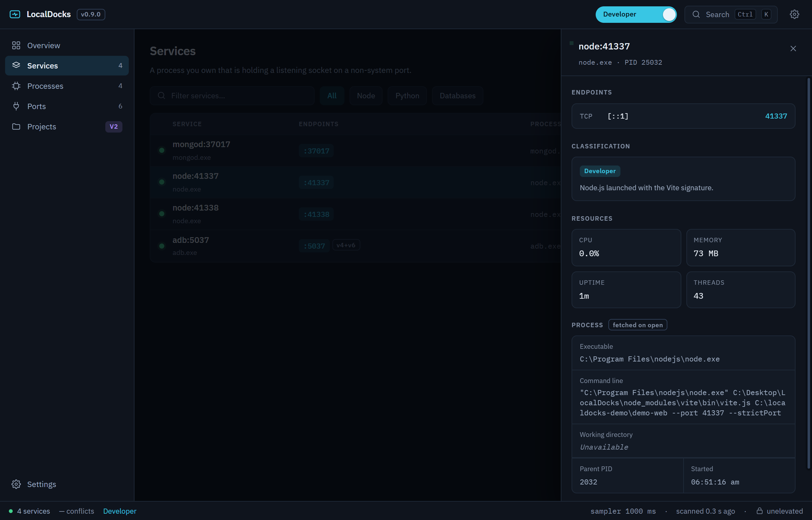Go to the Processes section

pos(67,86)
